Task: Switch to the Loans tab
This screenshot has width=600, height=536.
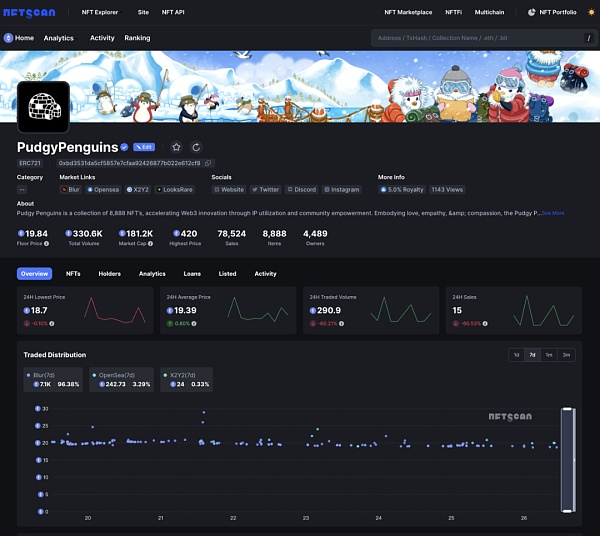Action: pos(192,273)
